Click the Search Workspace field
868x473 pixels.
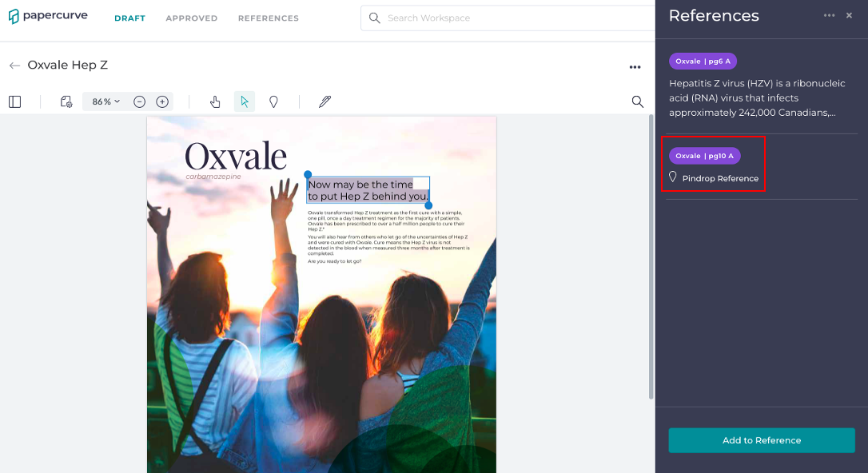pyautogui.click(x=508, y=18)
